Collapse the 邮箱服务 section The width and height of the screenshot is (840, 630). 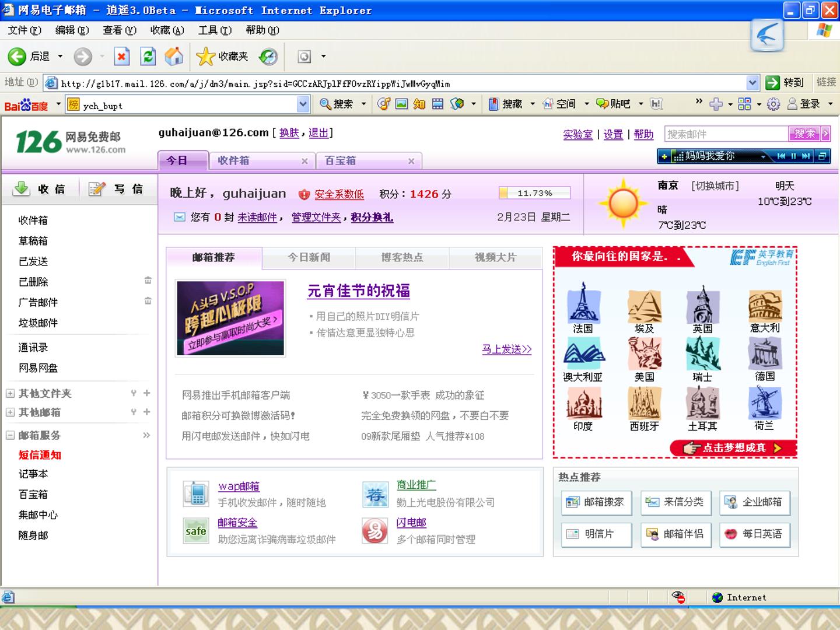click(x=10, y=435)
